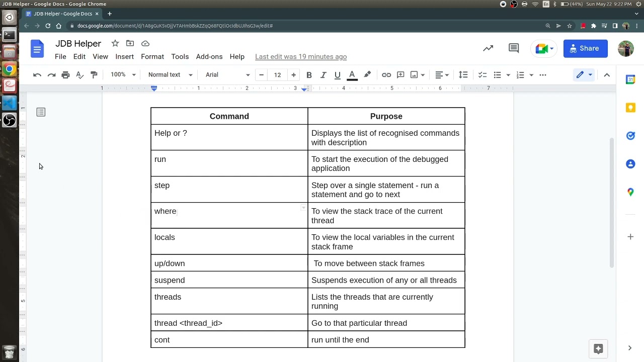Open the activity dashboard trend icon
This screenshot has height=362, width=644.
(x=488, y=48)
